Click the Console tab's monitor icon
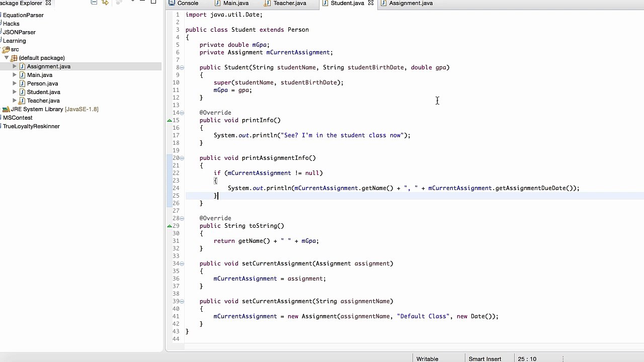 click(172, 3)
